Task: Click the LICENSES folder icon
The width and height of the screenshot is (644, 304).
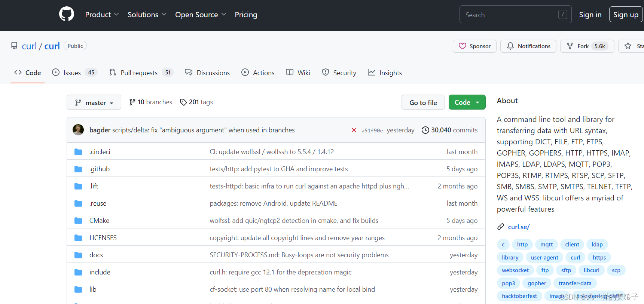Action: (x=78, y=238)
